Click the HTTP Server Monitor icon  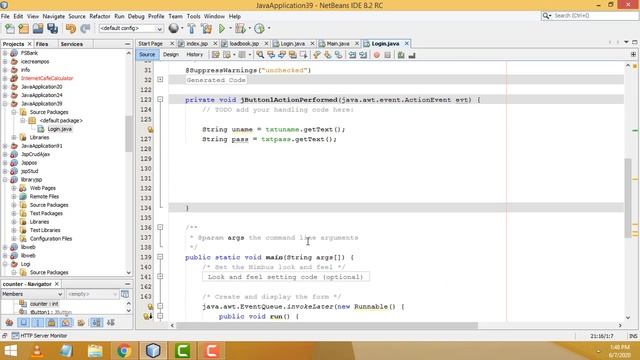click(15, 336)
